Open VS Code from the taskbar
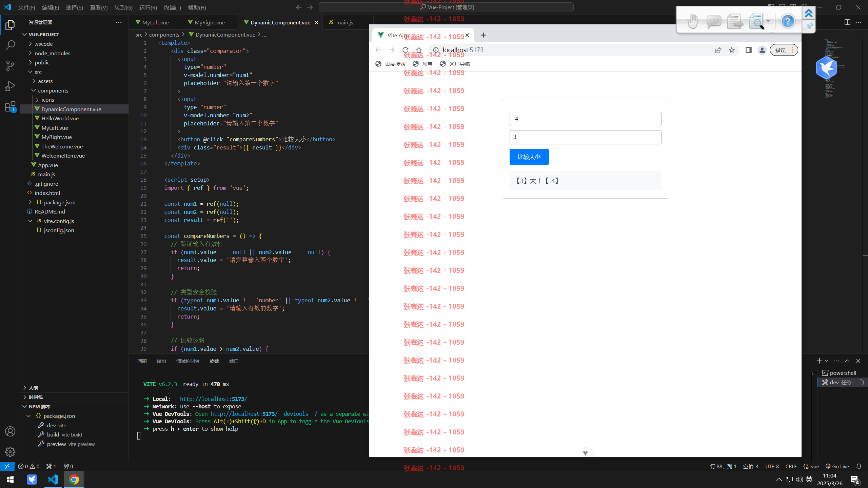Viewport: 868px width, 488px height. 53,480
